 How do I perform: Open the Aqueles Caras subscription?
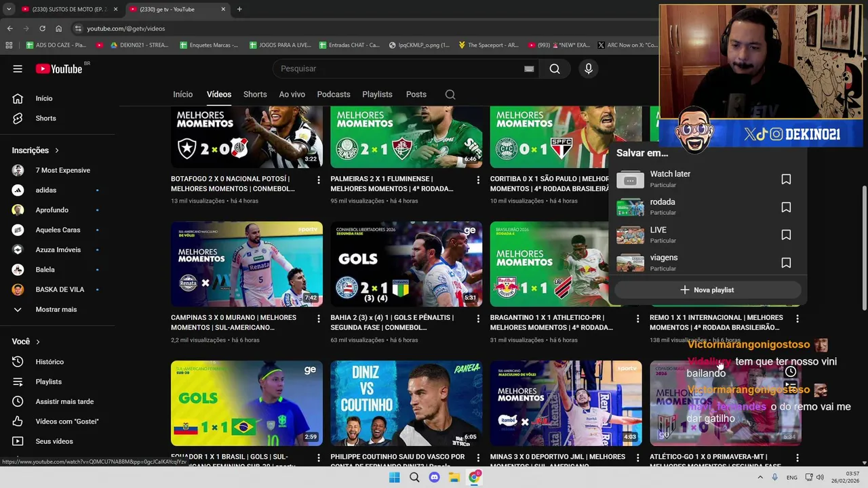58,230
